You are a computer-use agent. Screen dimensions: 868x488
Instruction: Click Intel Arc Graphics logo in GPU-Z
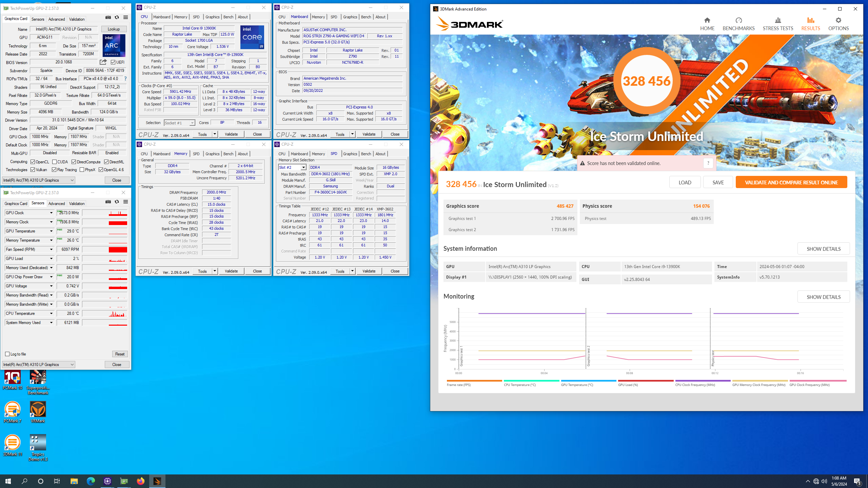[114, 45]
